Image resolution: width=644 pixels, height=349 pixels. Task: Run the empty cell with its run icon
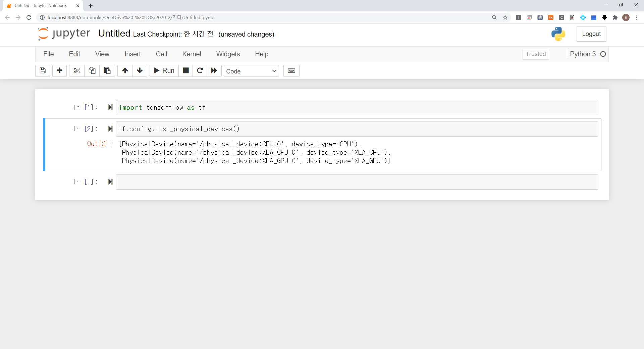[x=110, y=182]
